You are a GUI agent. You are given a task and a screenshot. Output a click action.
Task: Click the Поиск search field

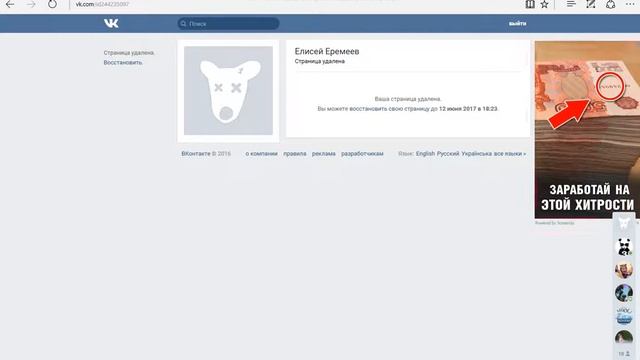229,24
